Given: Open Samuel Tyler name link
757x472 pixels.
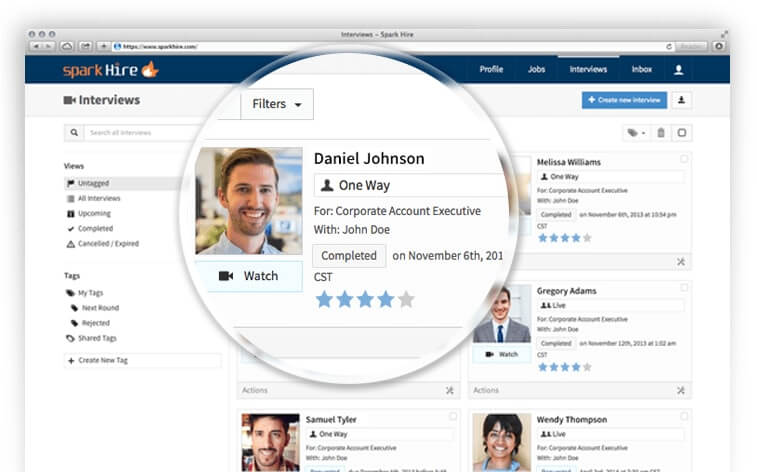Looking at the screenshot, I should coord(331,420).
